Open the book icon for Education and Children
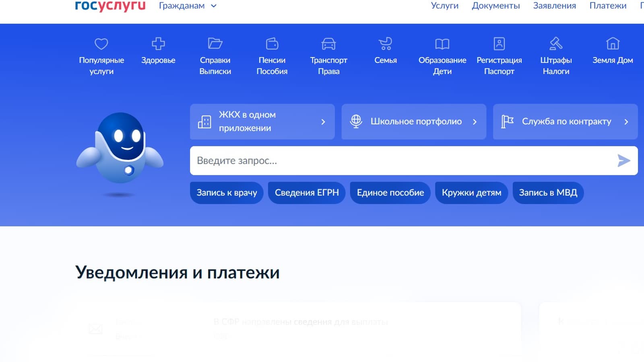The height and width of the screenshot is (362, 644). pos(442,43)
